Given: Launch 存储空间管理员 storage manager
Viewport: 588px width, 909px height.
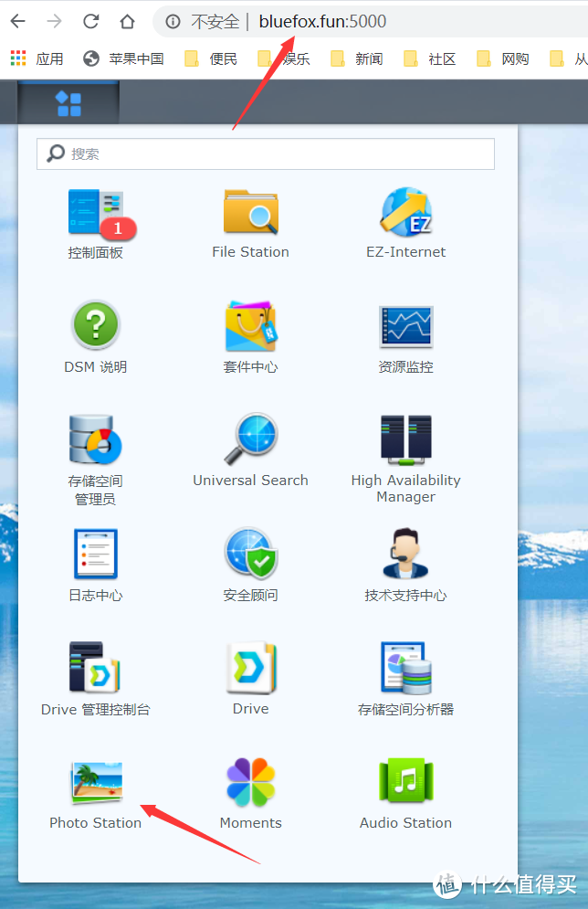Looking at the screenshot, I should coord(96,460).
